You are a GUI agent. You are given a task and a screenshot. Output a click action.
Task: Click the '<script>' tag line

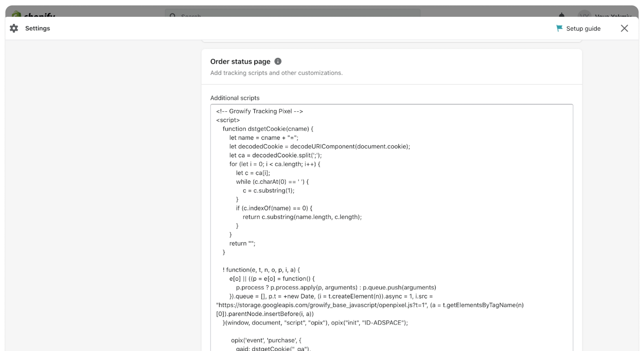pos(228,120)
